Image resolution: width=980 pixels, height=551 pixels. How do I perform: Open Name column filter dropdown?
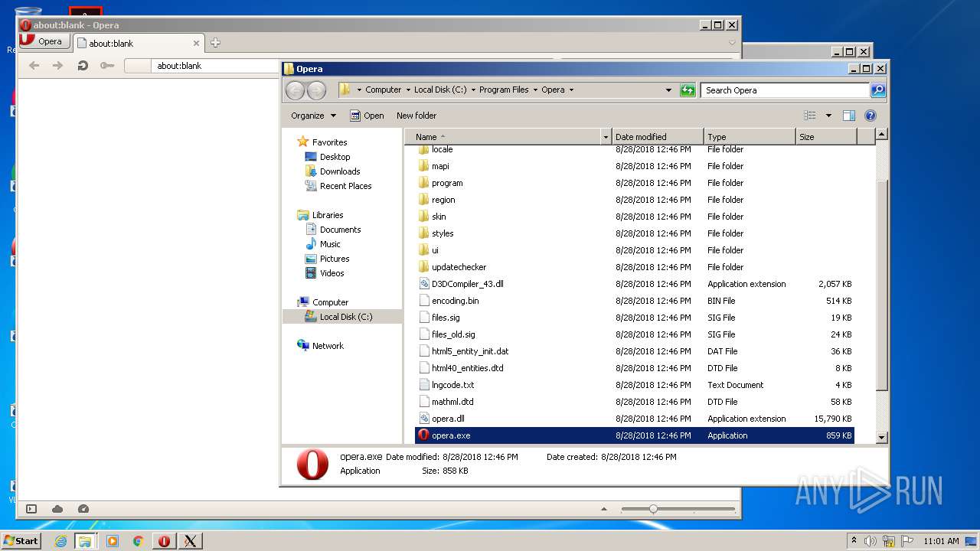[606, 137]
